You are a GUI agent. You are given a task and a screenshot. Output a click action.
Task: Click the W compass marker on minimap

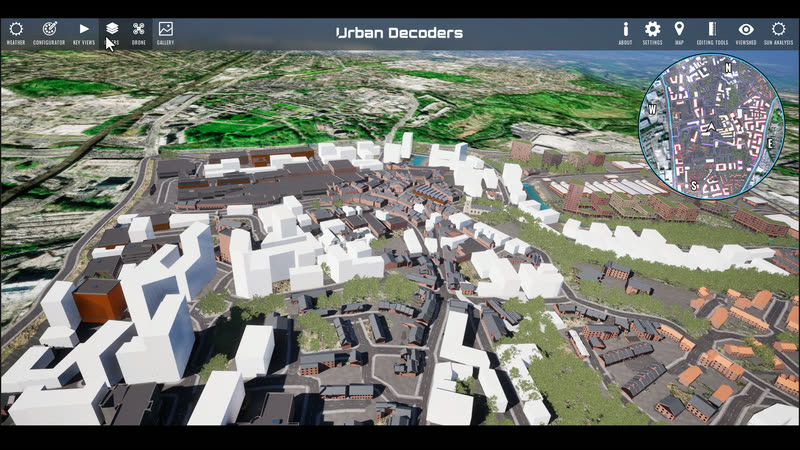(652, 109)
